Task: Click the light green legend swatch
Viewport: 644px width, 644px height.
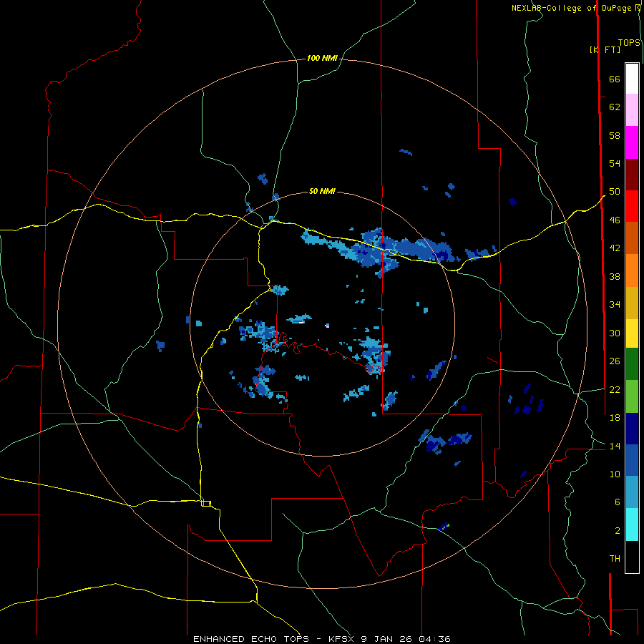Action: (632, 396)
